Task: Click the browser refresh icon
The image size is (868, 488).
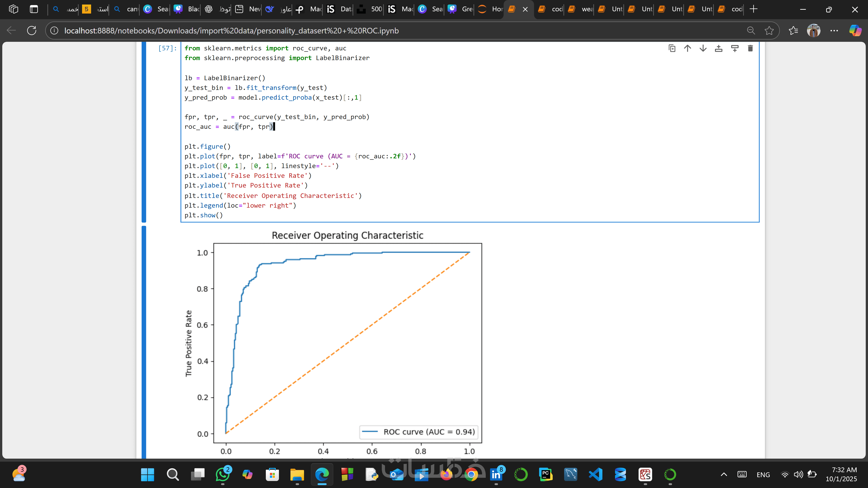Action: tap(32, 31)
